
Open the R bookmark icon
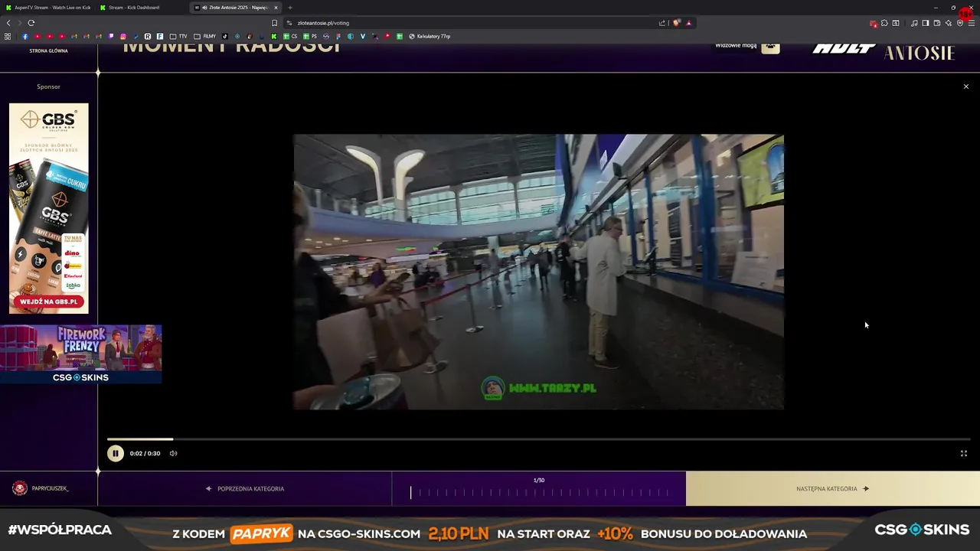coord(148,36)
